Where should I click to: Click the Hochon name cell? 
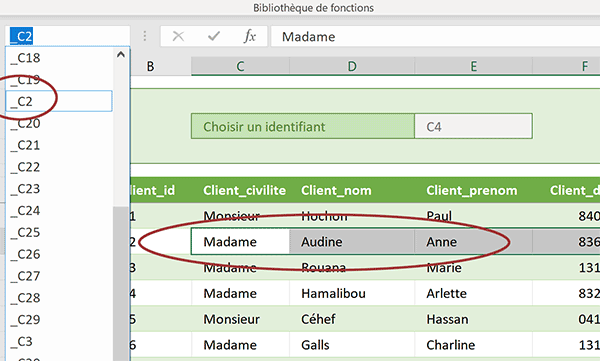tap(352, 216)
